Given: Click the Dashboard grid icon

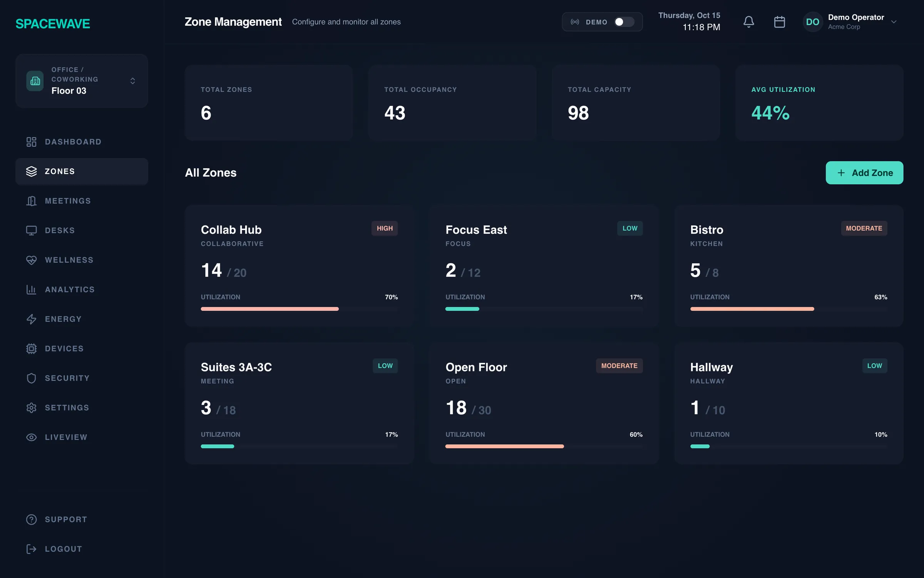Looking at the screenshot, I should click(x=31, y=142).
